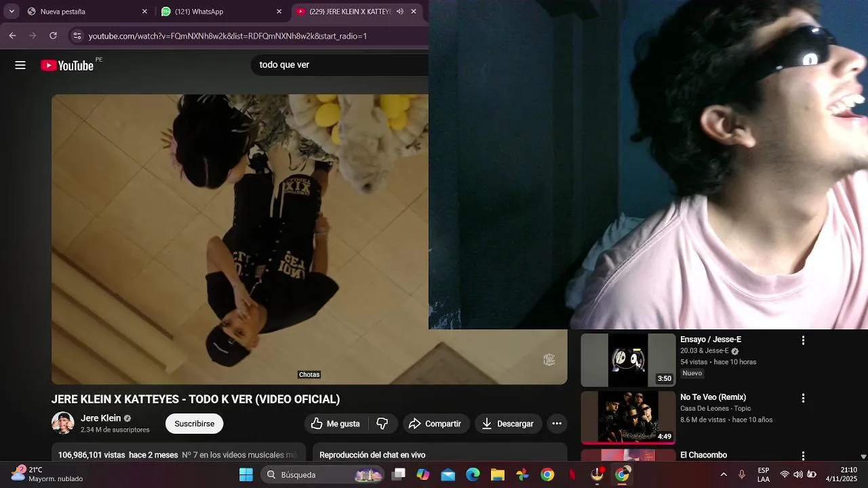The width and height of the screenshot is (868, 488).
Task: Open the YouTube hamburger guide menu
Action: click(x=20, y=65)
